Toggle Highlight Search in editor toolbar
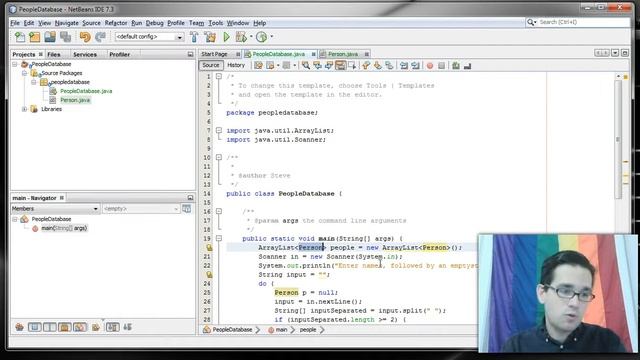The height and width of the screenshot is (360, 640). [x=340, y=66]
